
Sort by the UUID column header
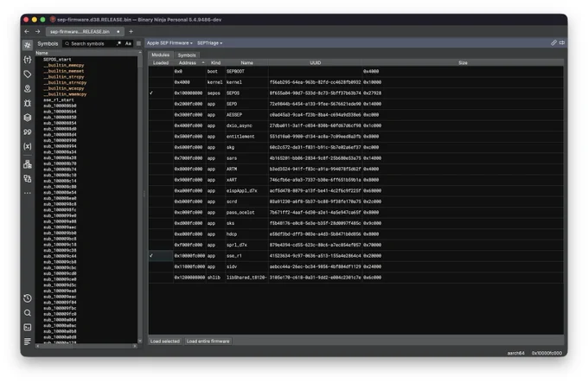pyautogui.click(x=316, y=62)
